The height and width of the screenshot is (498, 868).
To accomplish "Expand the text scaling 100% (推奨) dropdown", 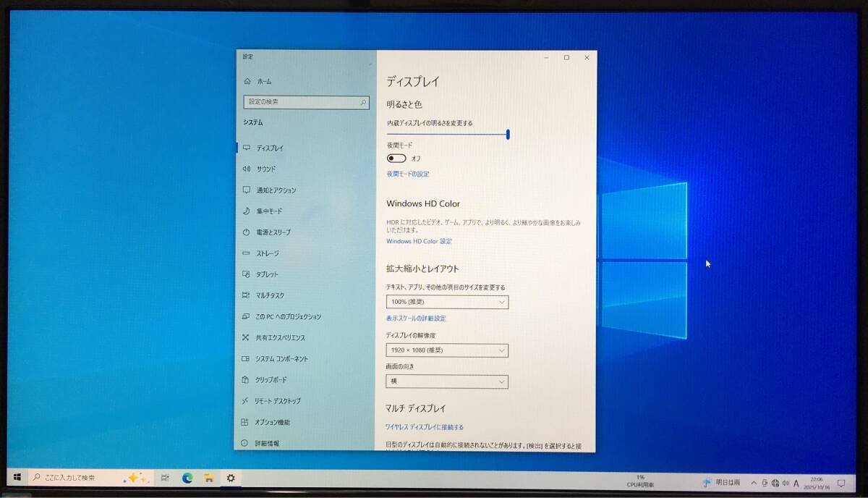I will point(447,302).
